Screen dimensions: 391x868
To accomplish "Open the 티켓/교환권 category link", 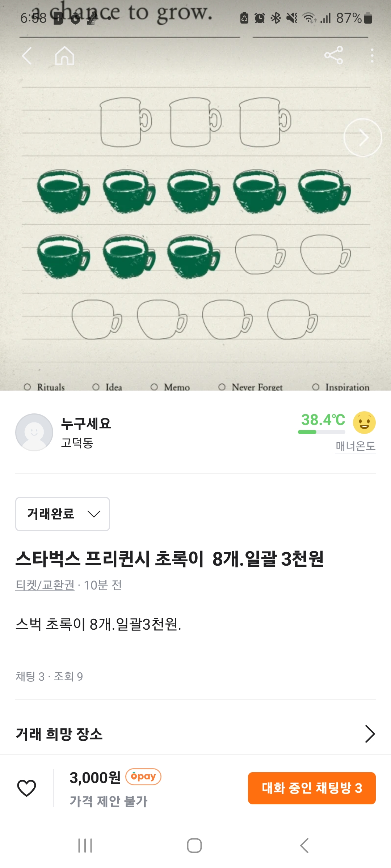I will coord(45,585).
